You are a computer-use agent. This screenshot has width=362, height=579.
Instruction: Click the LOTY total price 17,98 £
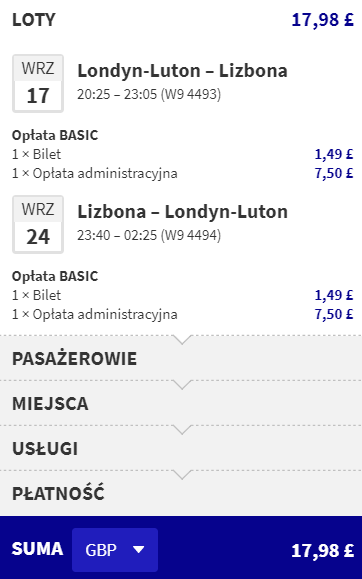point(322,20)
